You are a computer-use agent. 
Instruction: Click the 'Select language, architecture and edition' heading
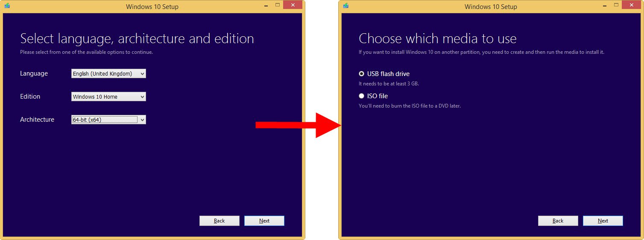pos(137,39)
